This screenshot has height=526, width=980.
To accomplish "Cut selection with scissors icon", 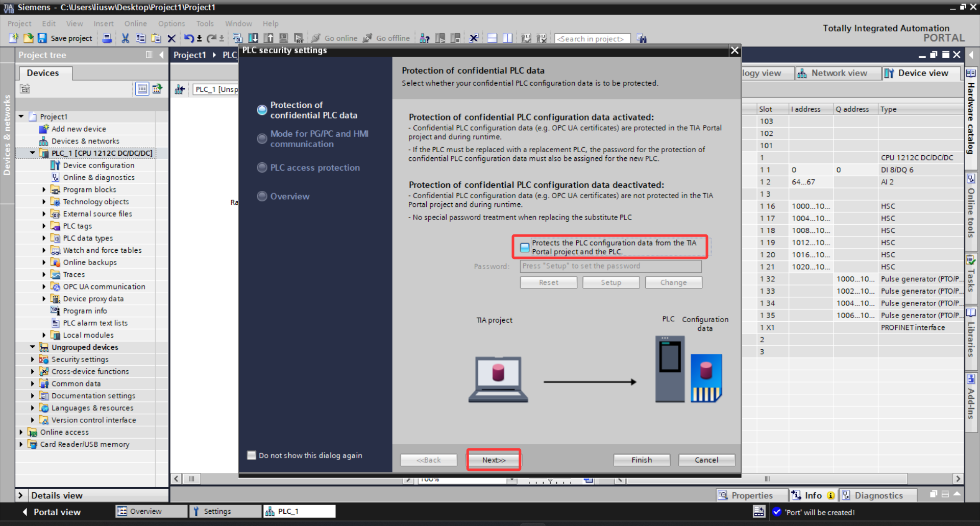I will [125, 38].
